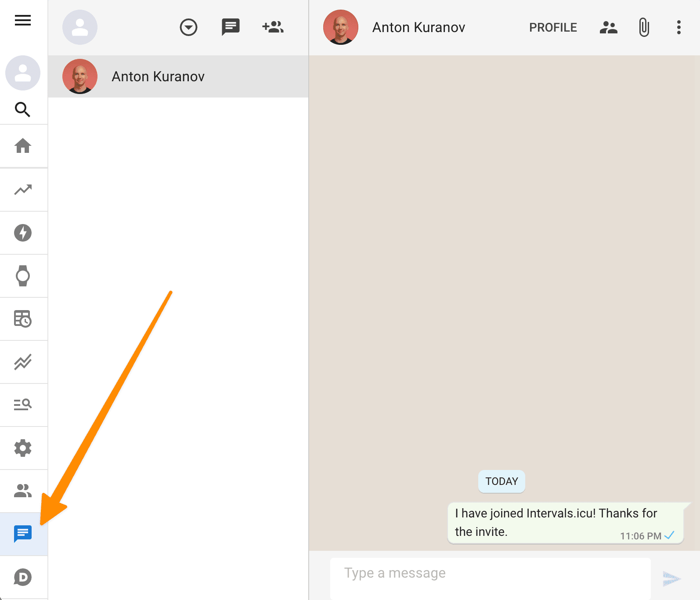
Task: Open the calendar schedule icon
Action: tap(23, 319)
